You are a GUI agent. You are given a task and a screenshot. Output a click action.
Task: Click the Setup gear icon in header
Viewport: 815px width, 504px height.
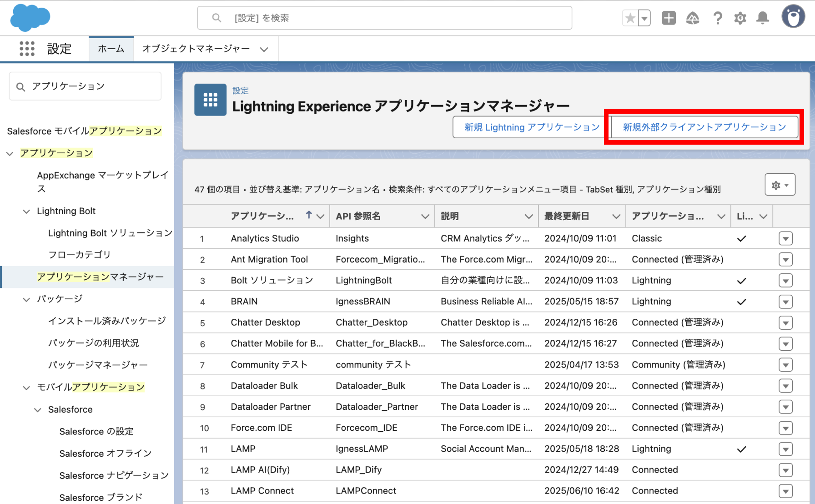coord(740,18)
